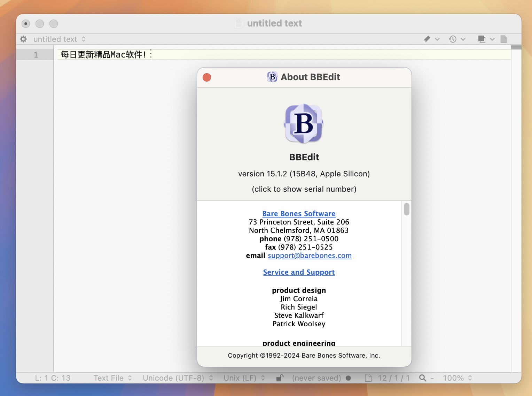Viewport: 532px width, 396px height.
Task: Click the 73 Princeton Street address line
Action: [x=299, y=222]
